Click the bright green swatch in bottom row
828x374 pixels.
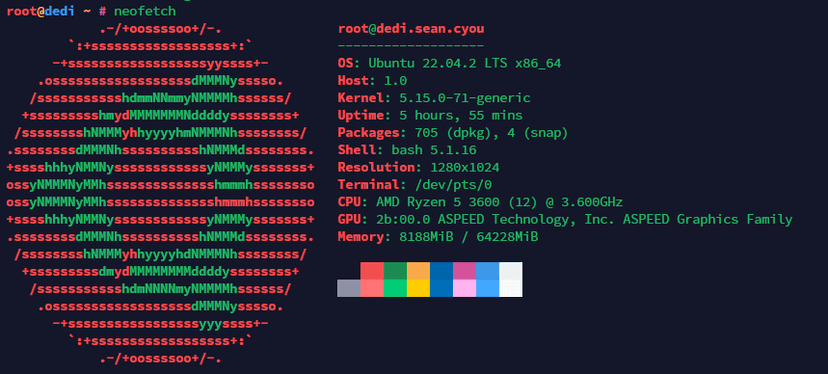[x=395, y=288]
